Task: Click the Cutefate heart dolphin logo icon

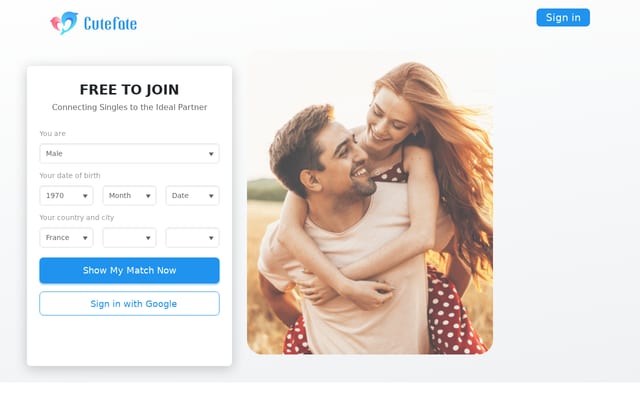Action: pos(64,23)
